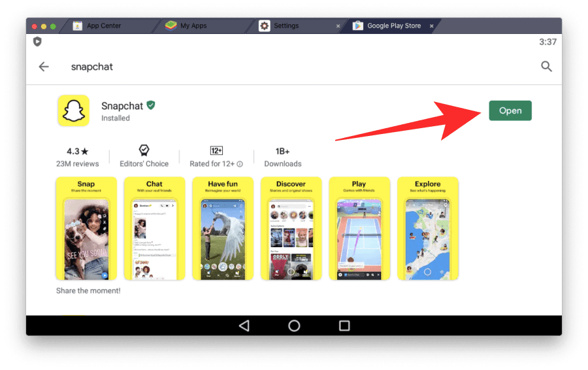Tap the Android recents square button

click(x=344, y=326)
